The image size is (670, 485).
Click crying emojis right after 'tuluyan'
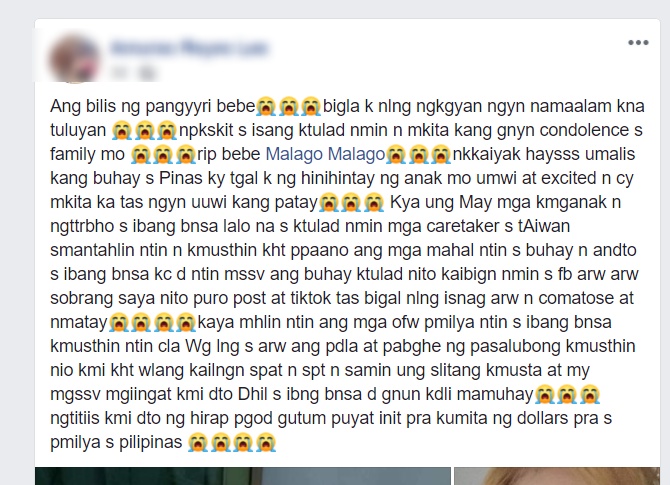144,130
